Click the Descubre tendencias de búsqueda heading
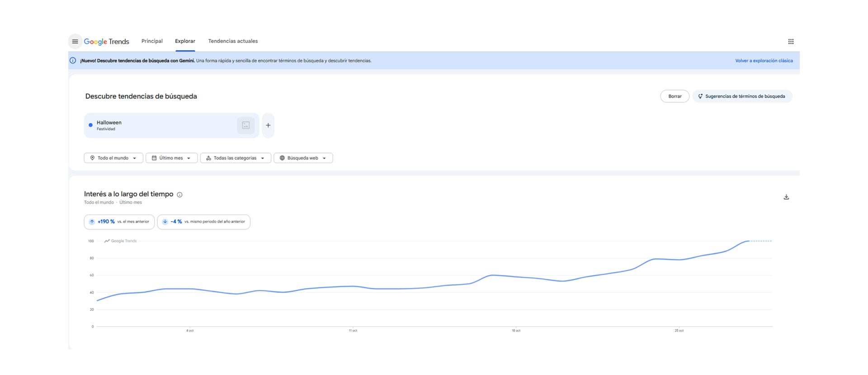 tap(141, 96)
